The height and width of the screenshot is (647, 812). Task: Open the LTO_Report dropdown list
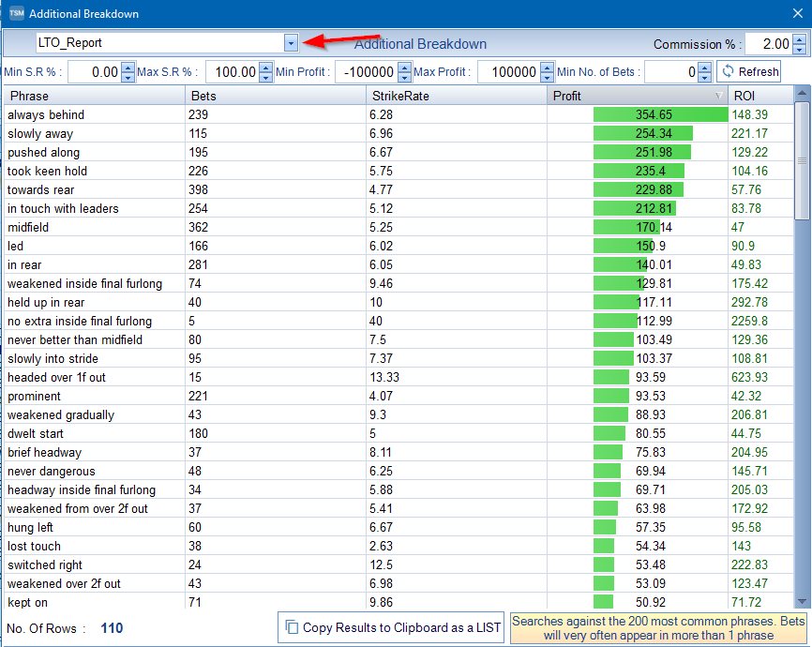point(290,42)
